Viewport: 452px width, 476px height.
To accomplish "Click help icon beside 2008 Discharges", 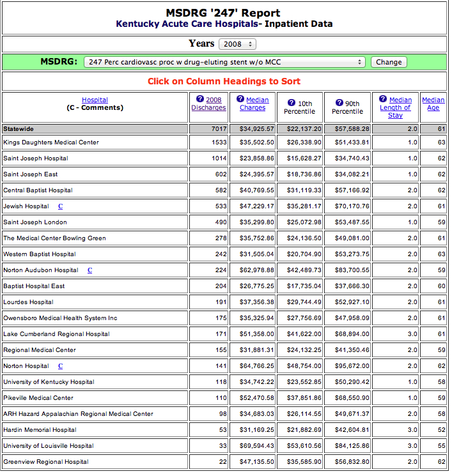I will tap(200, 99).
